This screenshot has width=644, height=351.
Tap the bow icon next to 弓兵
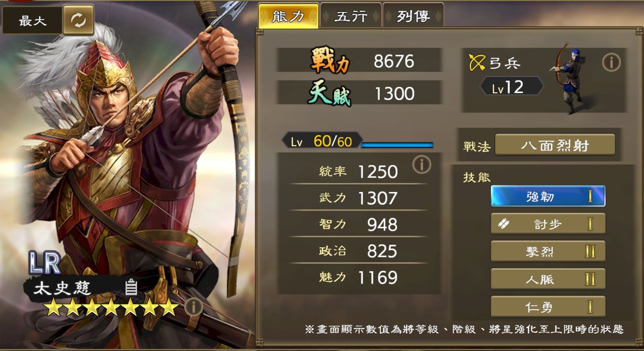point(477,63)
